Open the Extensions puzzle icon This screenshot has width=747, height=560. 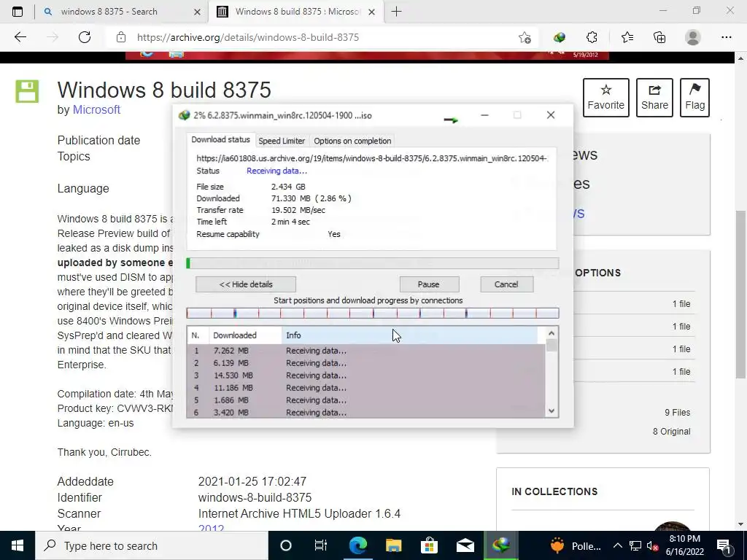coord(592,37)
